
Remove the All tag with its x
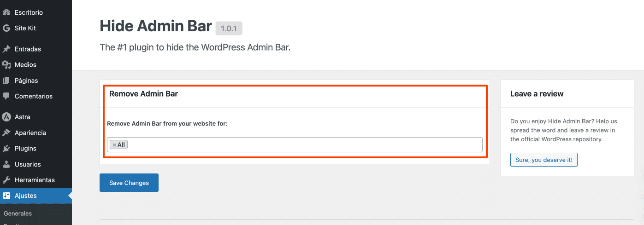click(114, 145)
